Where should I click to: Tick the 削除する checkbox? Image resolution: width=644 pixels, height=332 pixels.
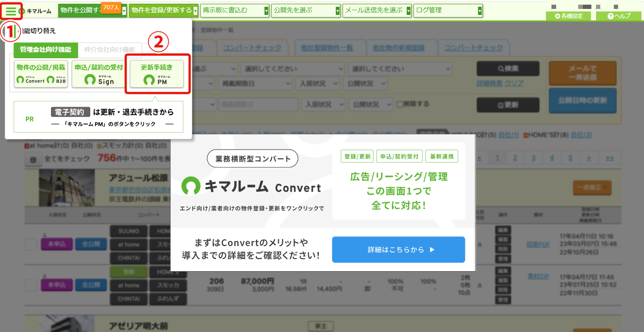(x=399, y=104)
